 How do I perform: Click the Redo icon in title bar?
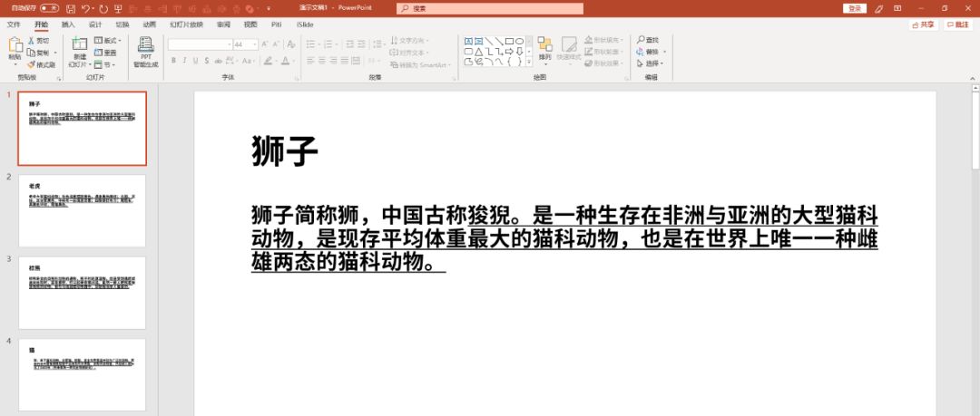pyautogui.click(x=103, y=8)
